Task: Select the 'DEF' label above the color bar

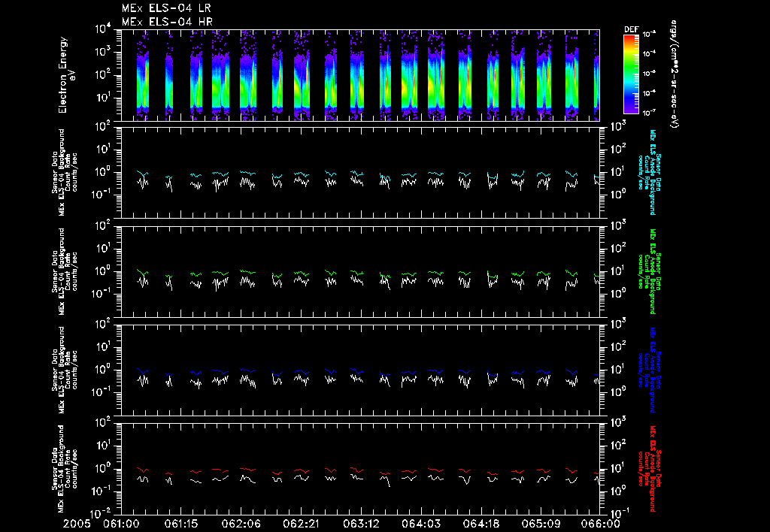Action: coord(631,29)
